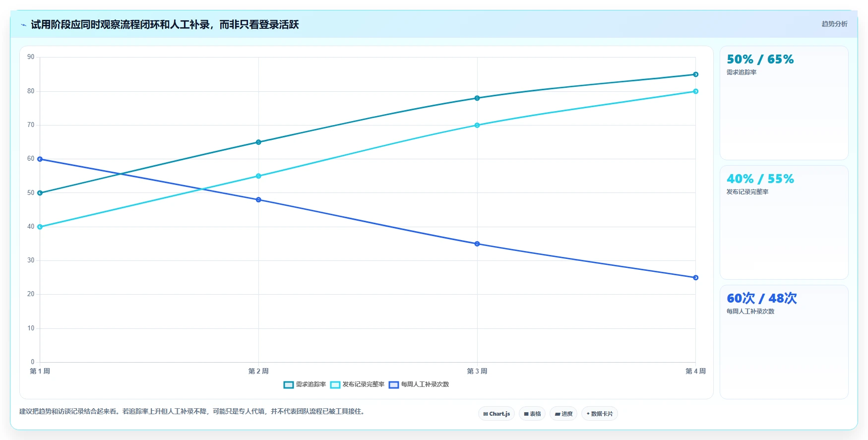The image size is (868, 440).
Task: Toggle the 需求追踪率 legend swatch
Action: click(x=289, y=385)
